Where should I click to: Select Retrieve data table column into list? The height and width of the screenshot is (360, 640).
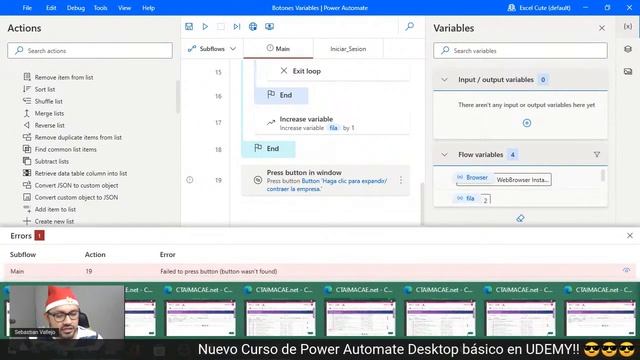pyautogui.click(x=75, y=173)
